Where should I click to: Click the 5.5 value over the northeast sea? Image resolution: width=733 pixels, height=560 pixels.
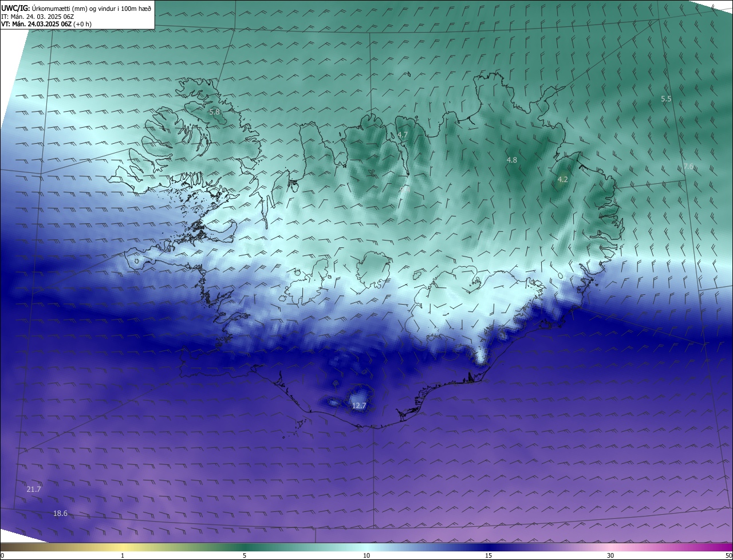(x=666, y=99)
